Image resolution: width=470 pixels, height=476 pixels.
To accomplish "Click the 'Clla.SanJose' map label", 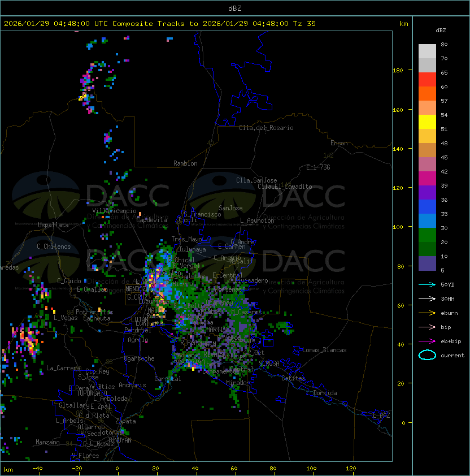I will [256, 180].
